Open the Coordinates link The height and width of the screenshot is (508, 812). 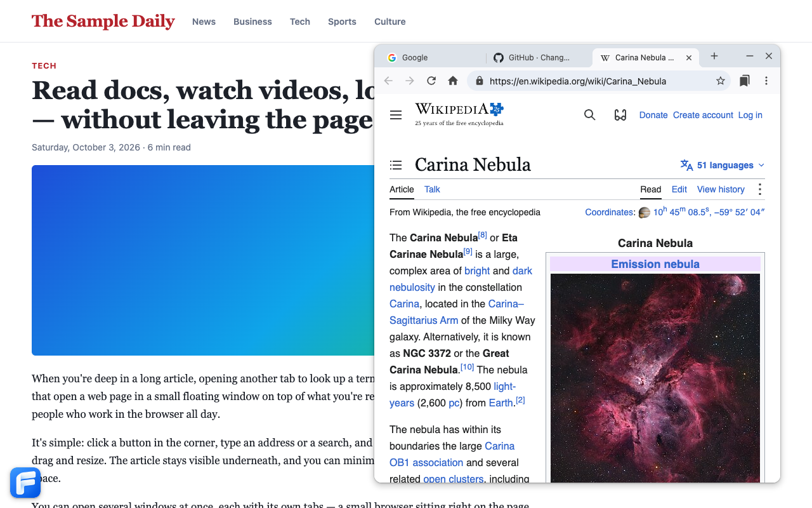click(x=609, y=212)
